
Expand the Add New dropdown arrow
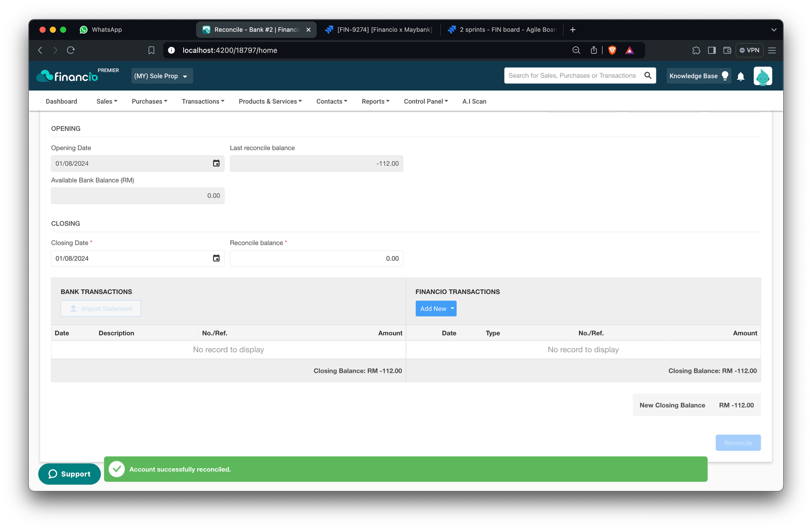(x=452, y=308)
